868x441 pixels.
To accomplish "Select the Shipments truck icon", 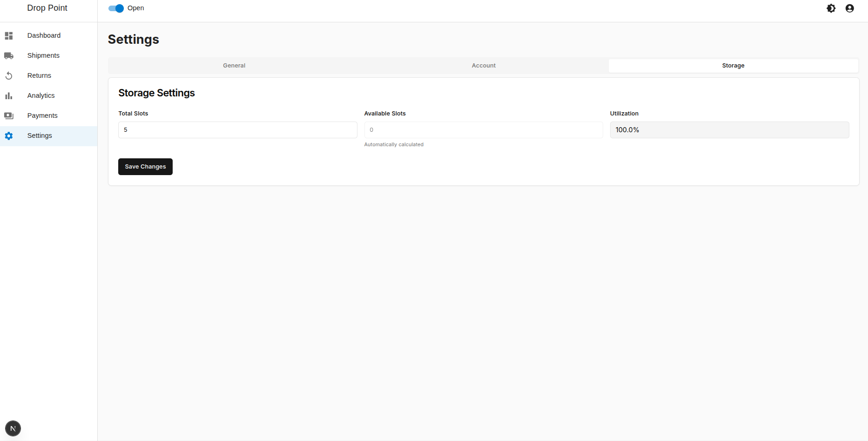I will [x=9, y=55].
